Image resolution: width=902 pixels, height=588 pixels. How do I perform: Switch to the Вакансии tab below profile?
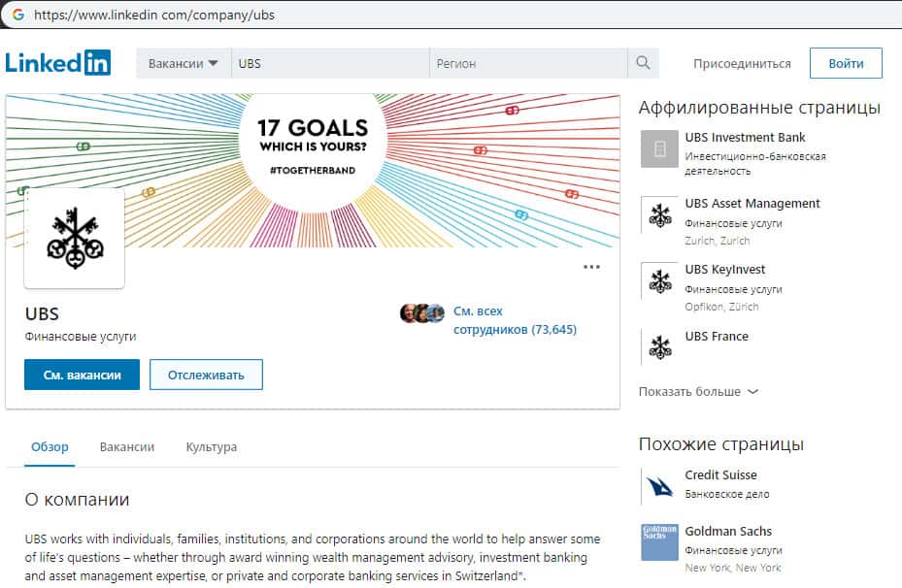point(127,446)
